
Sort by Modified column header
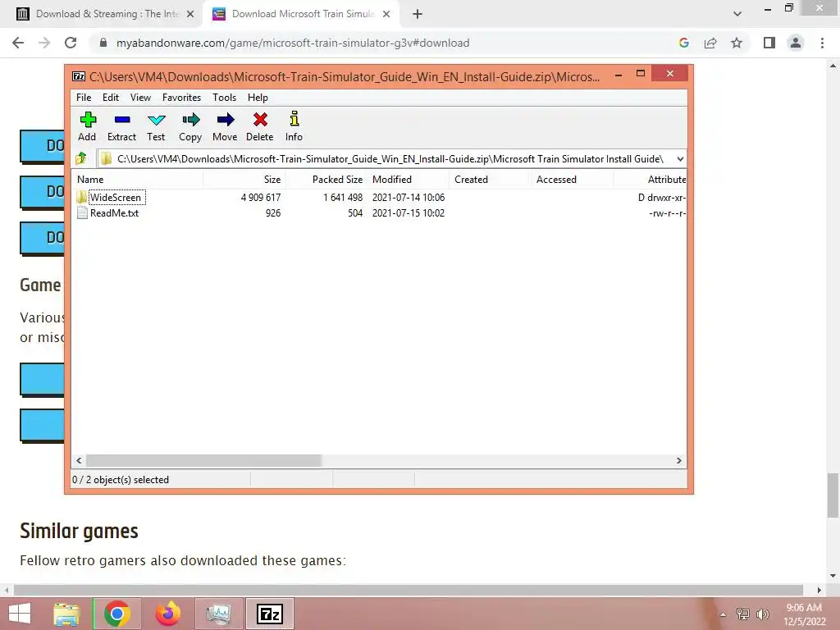coord(409,180)
